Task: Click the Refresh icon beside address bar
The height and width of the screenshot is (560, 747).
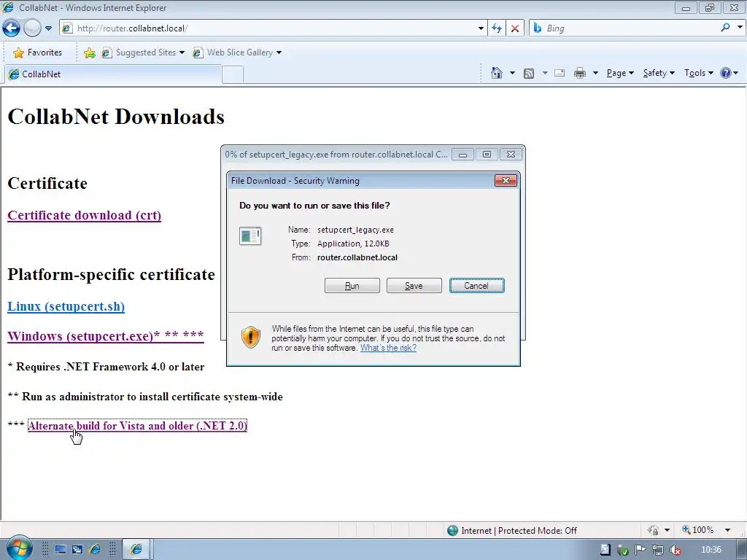Action: (x=497, y=28)
